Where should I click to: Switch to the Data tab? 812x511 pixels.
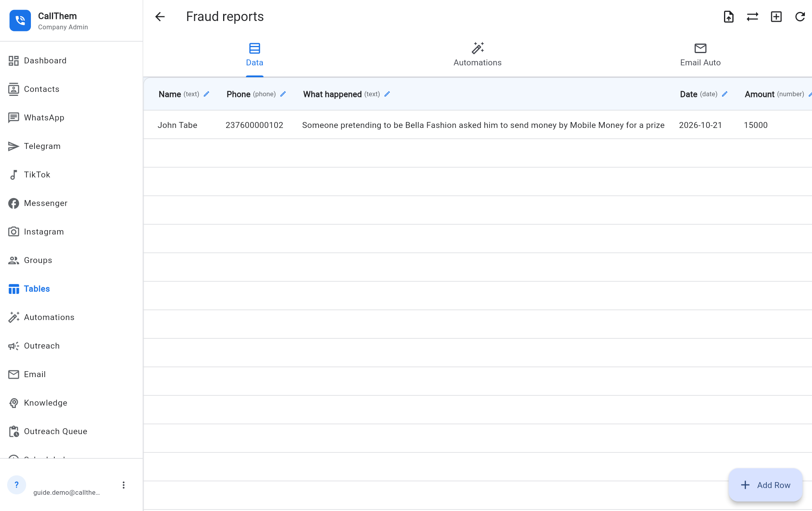coord(254,55)
